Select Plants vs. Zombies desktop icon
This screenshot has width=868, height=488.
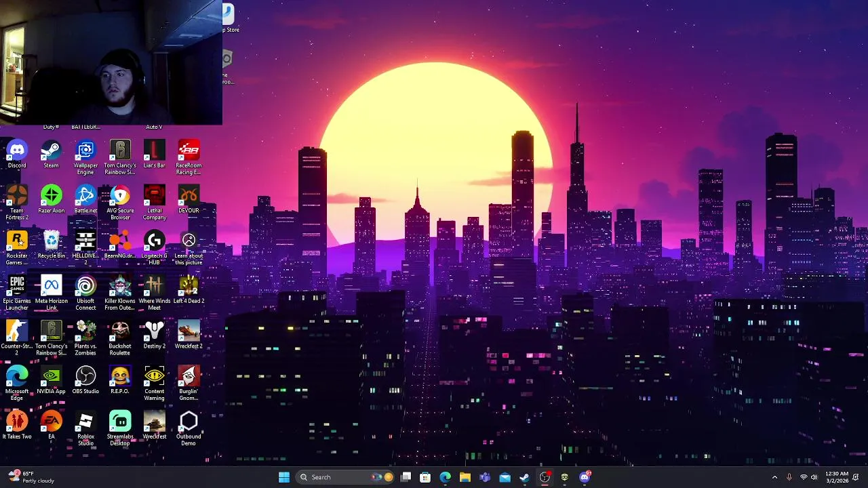coord(85,339)
